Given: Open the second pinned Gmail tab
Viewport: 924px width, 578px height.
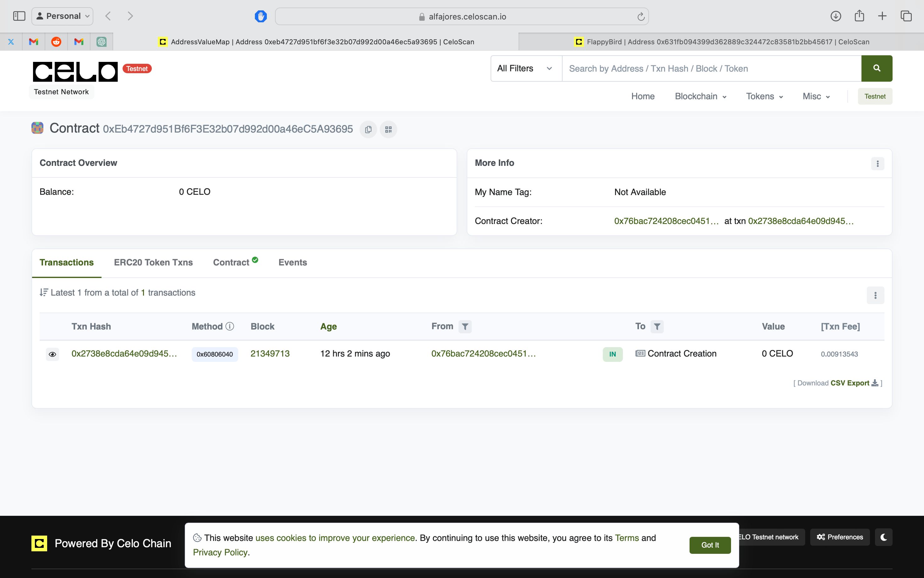Looking at the screenshot, I should pyautogui.click(x=79, y=42).
